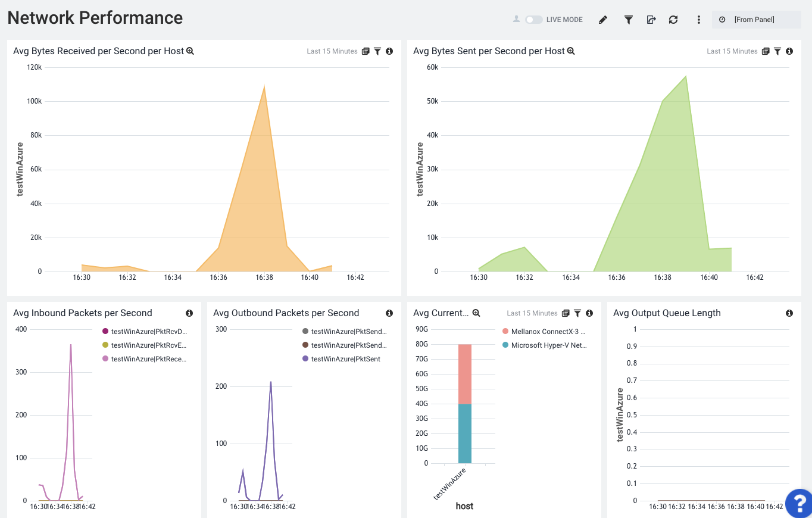The width and height of the screenshot is (812, 518).
Task: Toggle Microsoft Hyper-V Net legend entry
Action: (545, 345)
